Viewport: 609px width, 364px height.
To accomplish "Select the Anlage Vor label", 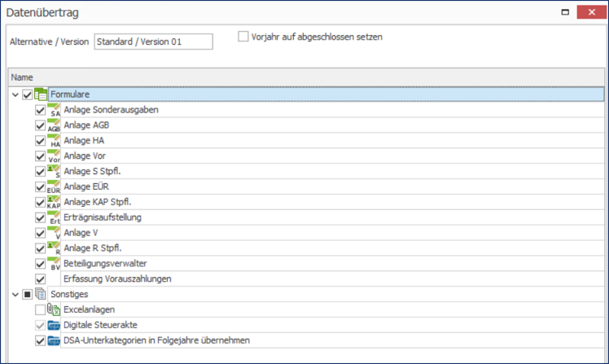I will coord(85,156).
